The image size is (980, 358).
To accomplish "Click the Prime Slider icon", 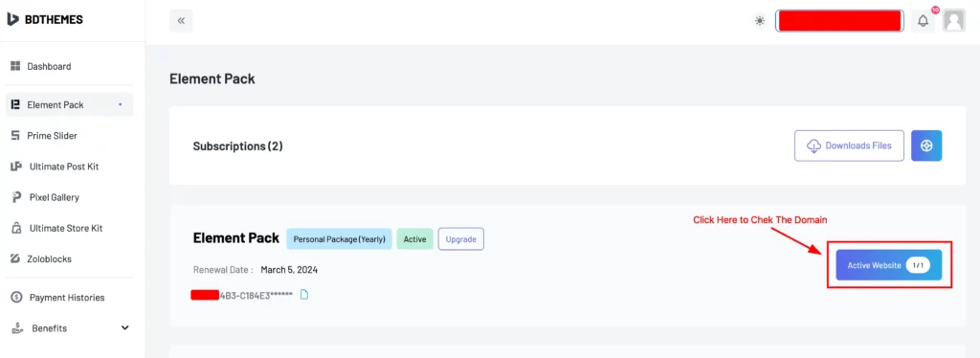I will (x=15, y=136).
